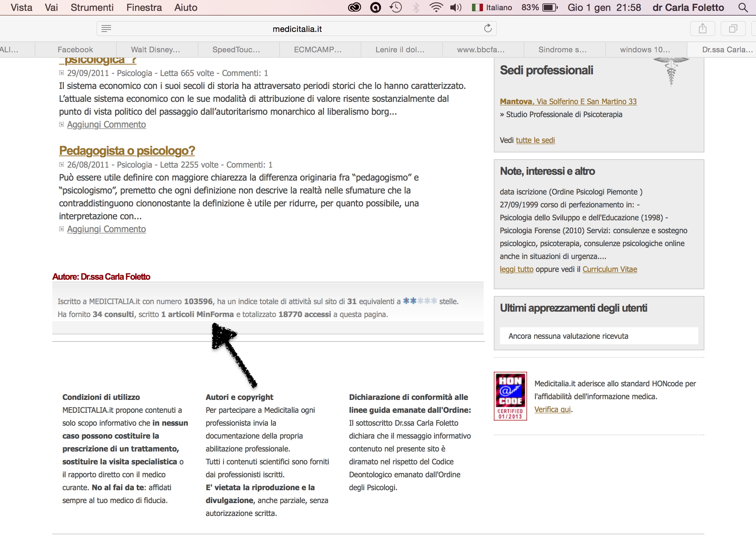Viewport: 756px width, 535px height.
Task: Open the Curriculum Vitae link
Action: (610, 269)
